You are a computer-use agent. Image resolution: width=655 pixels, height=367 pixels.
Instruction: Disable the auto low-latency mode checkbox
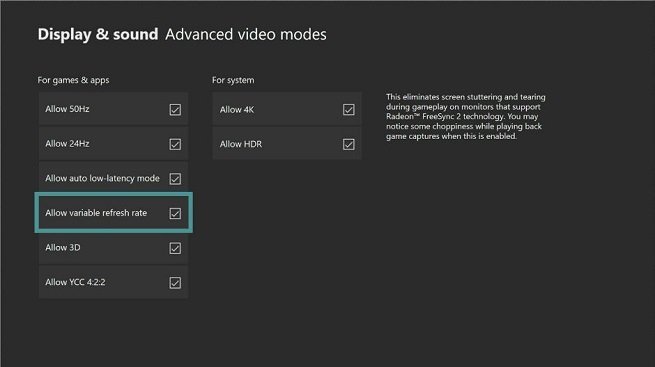(175, 179)
